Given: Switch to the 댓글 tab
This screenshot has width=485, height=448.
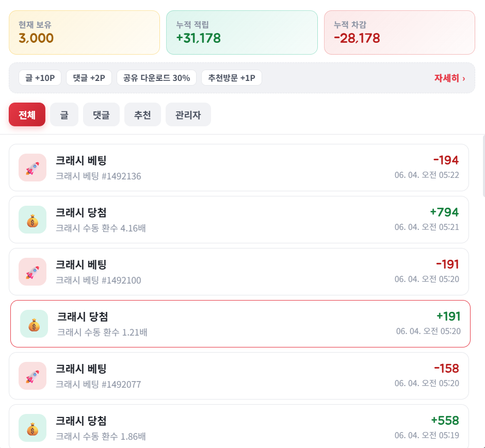Looking at the screenshot, I should point(101,114).
